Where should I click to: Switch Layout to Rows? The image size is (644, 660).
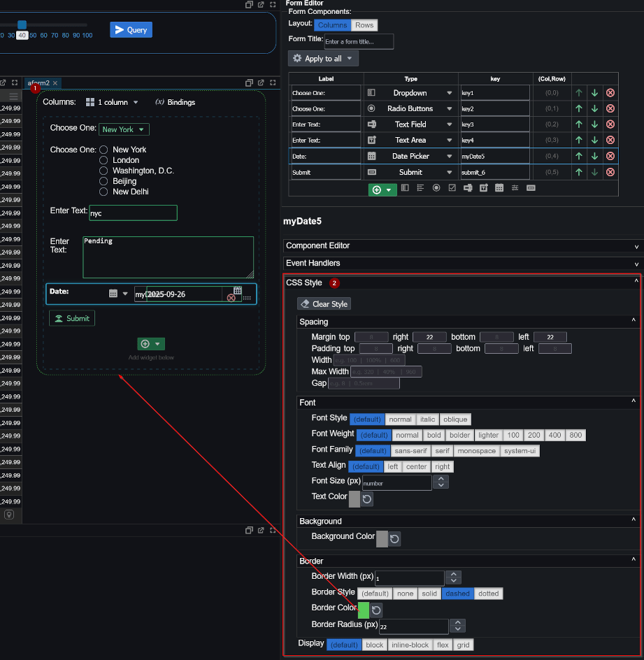click(x=364, y=25)
